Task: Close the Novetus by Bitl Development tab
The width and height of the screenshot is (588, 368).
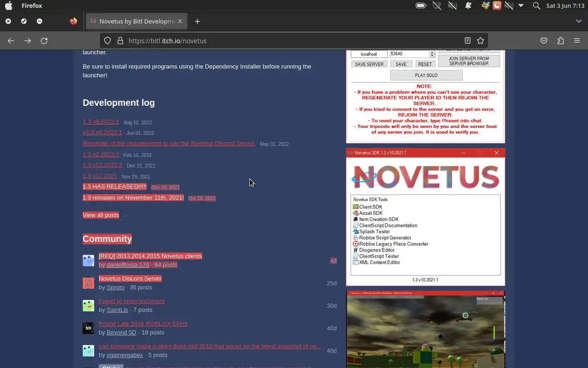Action: [x=180, y=21]
